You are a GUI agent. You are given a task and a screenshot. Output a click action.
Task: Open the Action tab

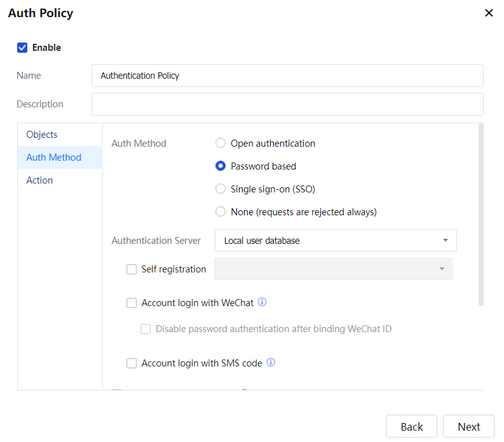point(39,180)
